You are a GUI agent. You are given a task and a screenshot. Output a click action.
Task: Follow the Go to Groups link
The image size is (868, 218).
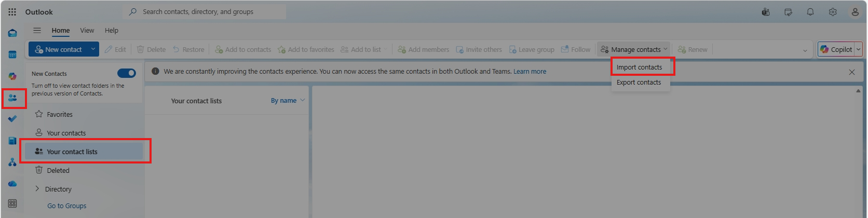tap(67, 206)
